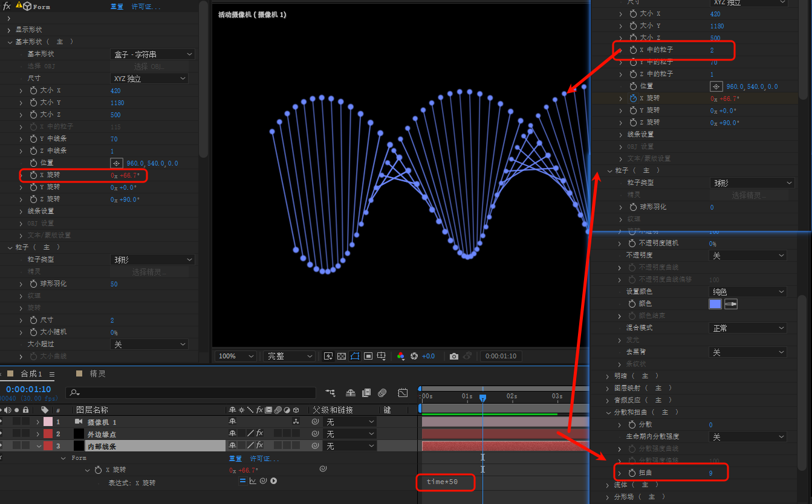This screenshot has width=812, height=504.
Task: Open grid and guide options icon
Action: click(382, 356)
